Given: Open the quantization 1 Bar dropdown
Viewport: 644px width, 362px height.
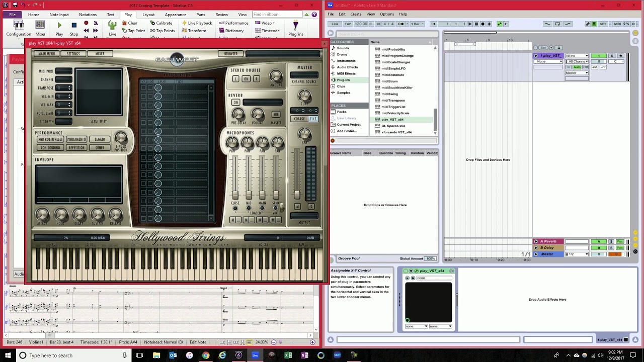Looking at the screenshot, I should (x=417, y=24).
